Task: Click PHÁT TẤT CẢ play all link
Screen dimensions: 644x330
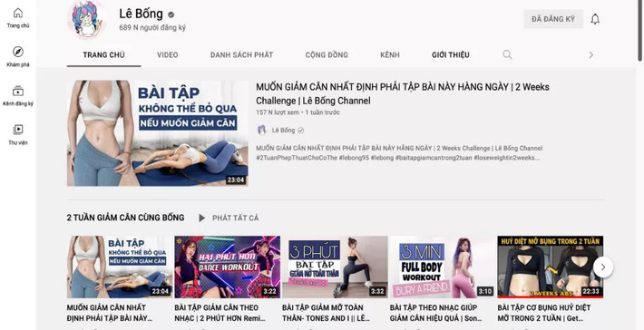Action: coord(235,218)
